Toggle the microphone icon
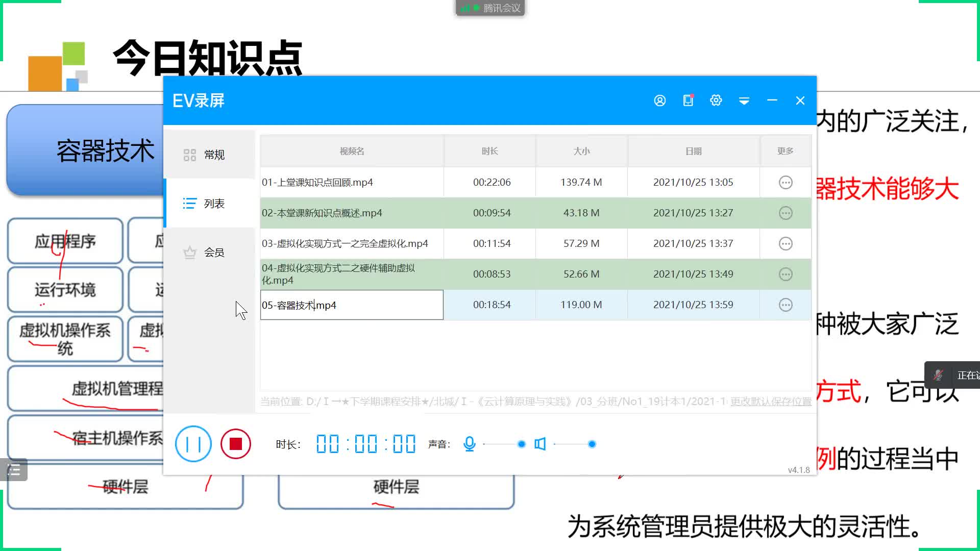The image size is (980, 551). (470, 444)
